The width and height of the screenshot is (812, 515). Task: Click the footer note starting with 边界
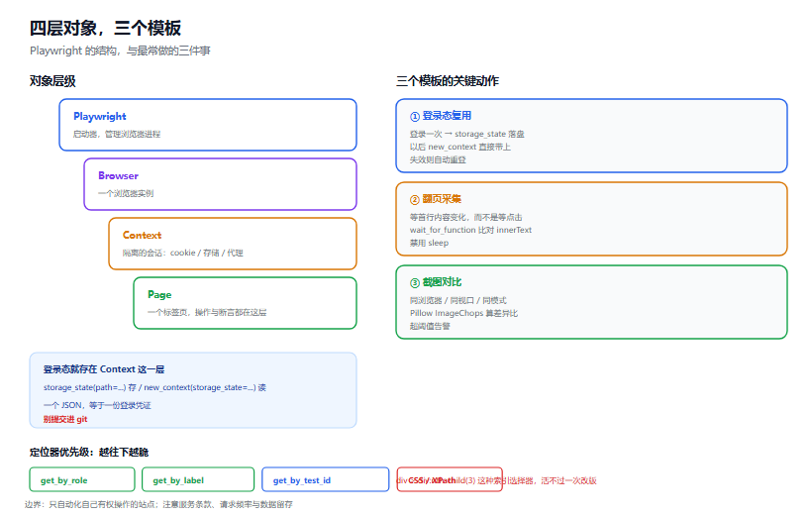158,505
